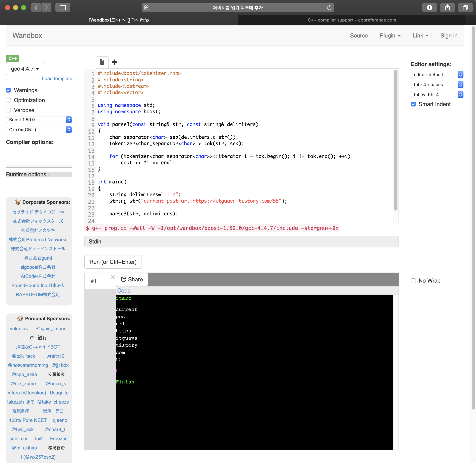Click the Run (or Ctrl+Enter) button

click(x=113, y=262)
